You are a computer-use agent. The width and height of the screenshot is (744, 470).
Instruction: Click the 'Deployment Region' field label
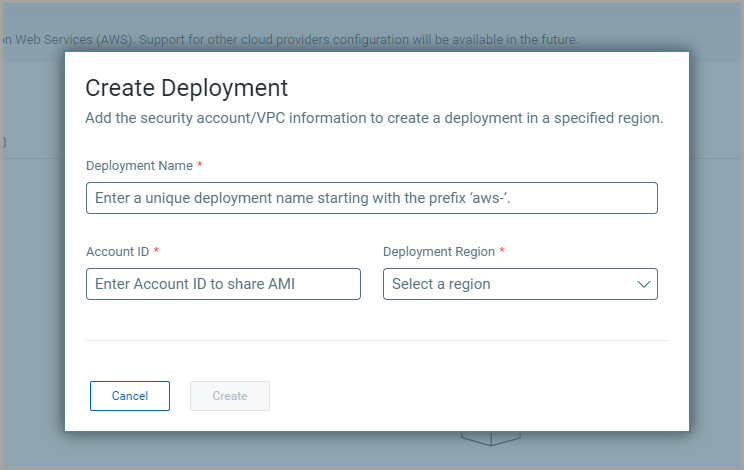point(439,251)
